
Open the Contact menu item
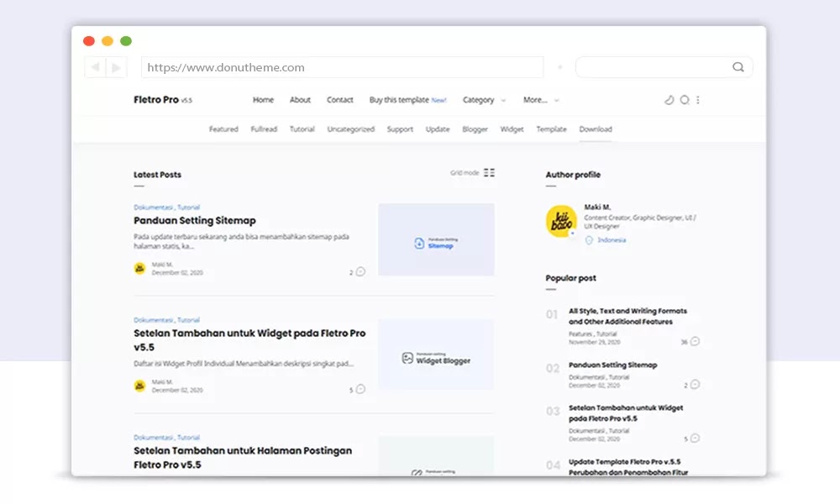[x=339, y=100]
